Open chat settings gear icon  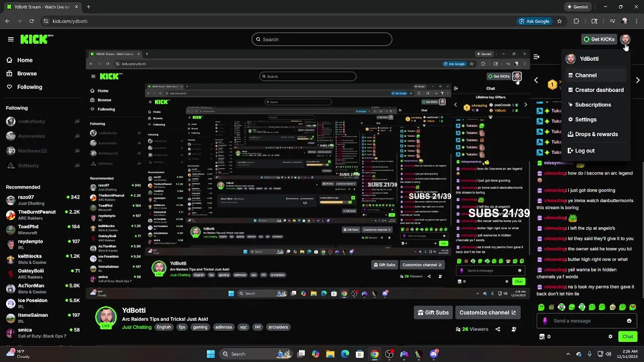point(610,337)
